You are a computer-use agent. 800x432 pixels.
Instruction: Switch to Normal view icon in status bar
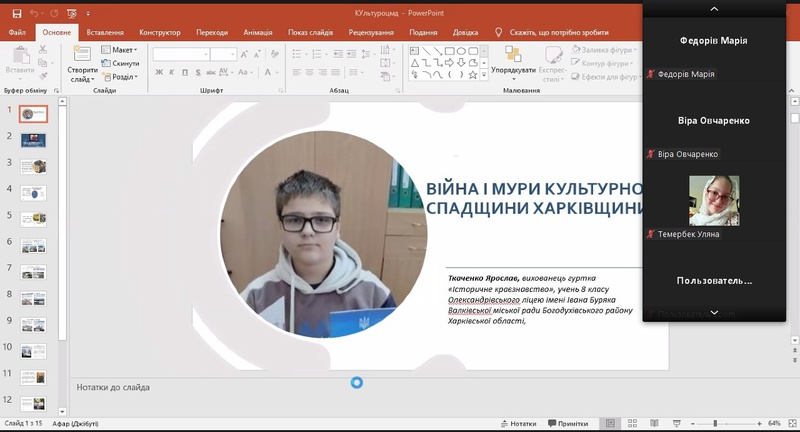tap(611, 424)
